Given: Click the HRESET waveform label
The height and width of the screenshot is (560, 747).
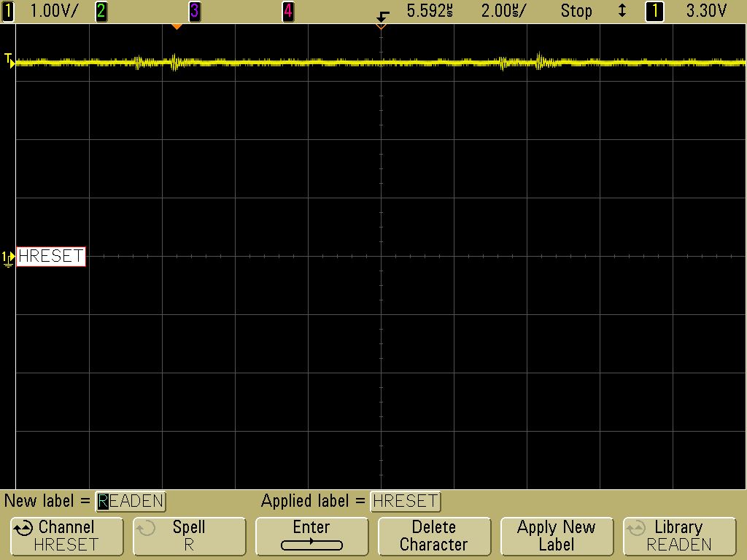Looking at the screenshot, I should [x=51, y=256].
